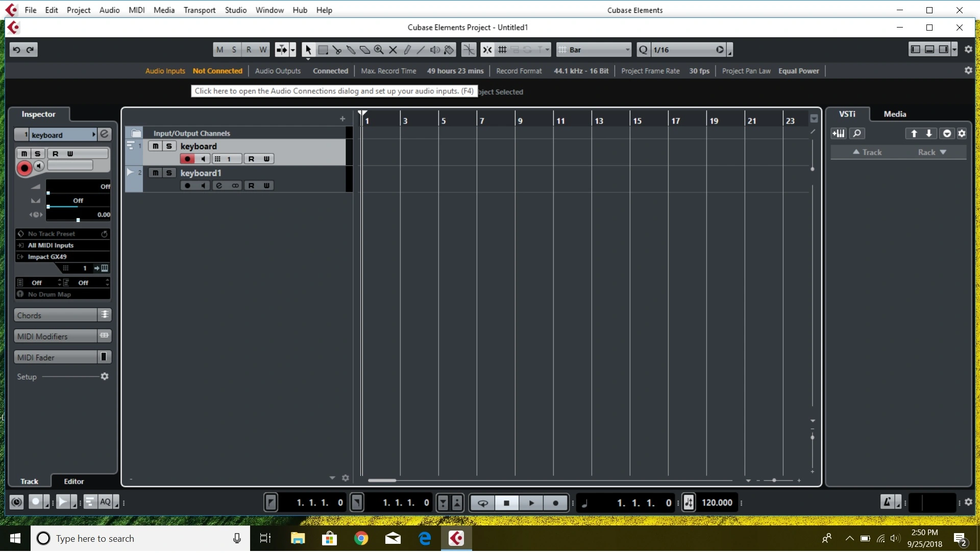980x553 pixels.
Task: Click Not Connected audio inputs status
Action: click(x=217, y=71)
